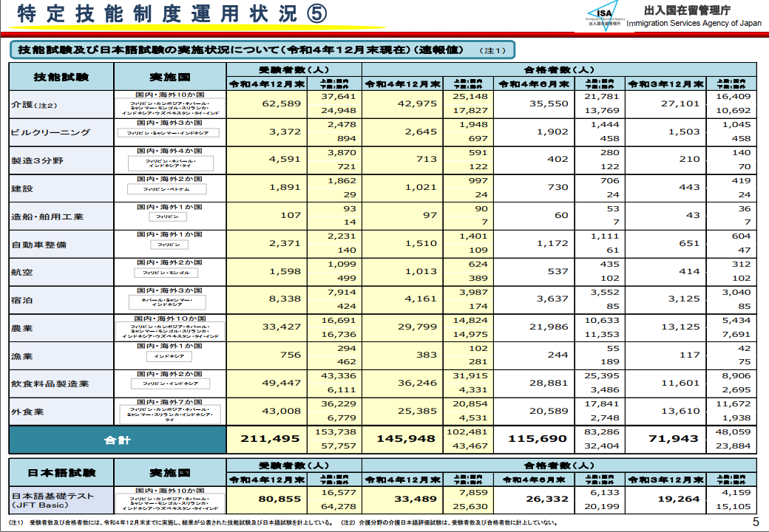Click the 製造3分野 examinee count 4,591
The image size is (769, 532).
coord(285,159)
